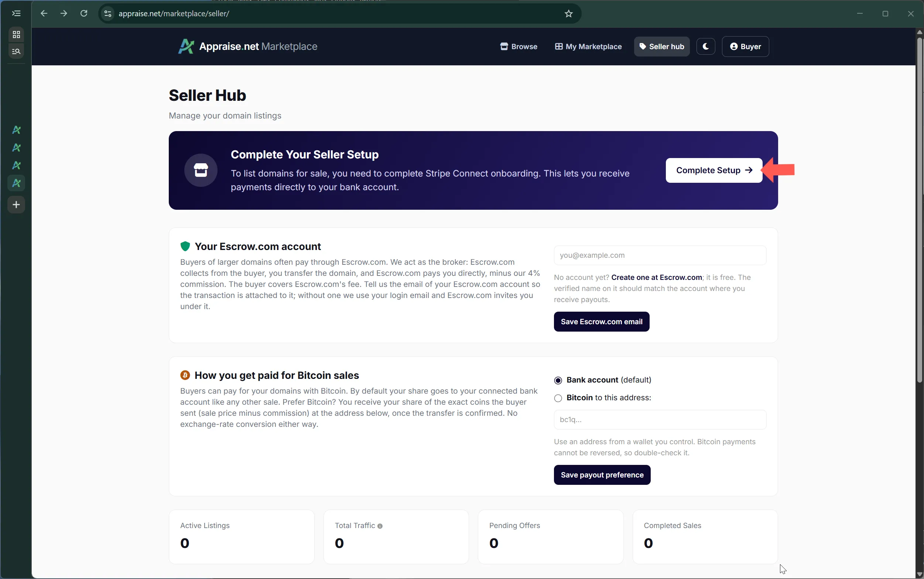The height and width of the screenshot is (579, 924).
Task: Click the scrollbar down arrow
Action: pyautogui.click(x=920, y=574)
